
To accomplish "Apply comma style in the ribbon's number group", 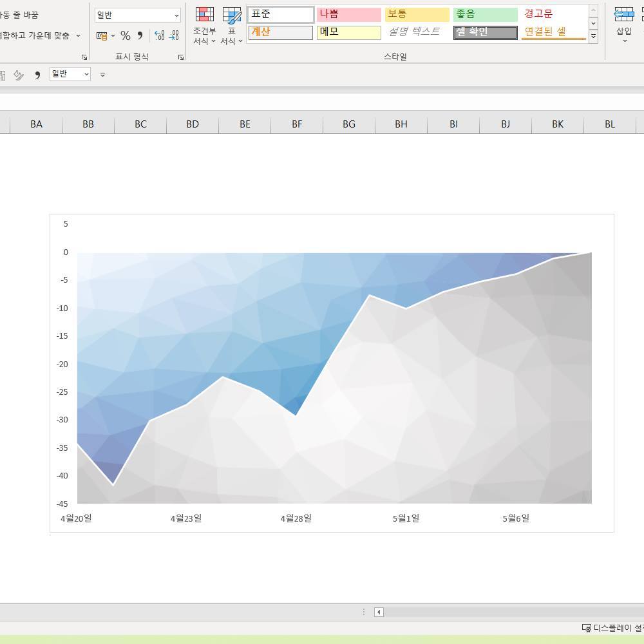I will 140,35.
